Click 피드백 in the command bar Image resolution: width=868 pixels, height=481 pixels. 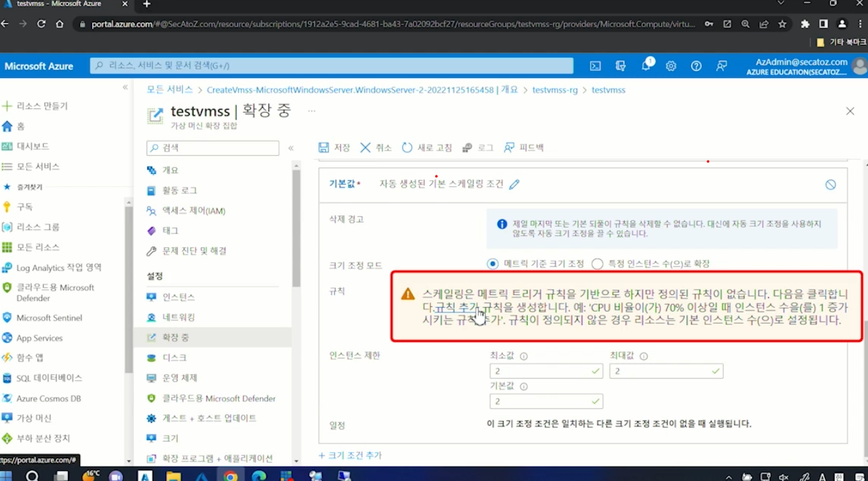click(524, 148)
